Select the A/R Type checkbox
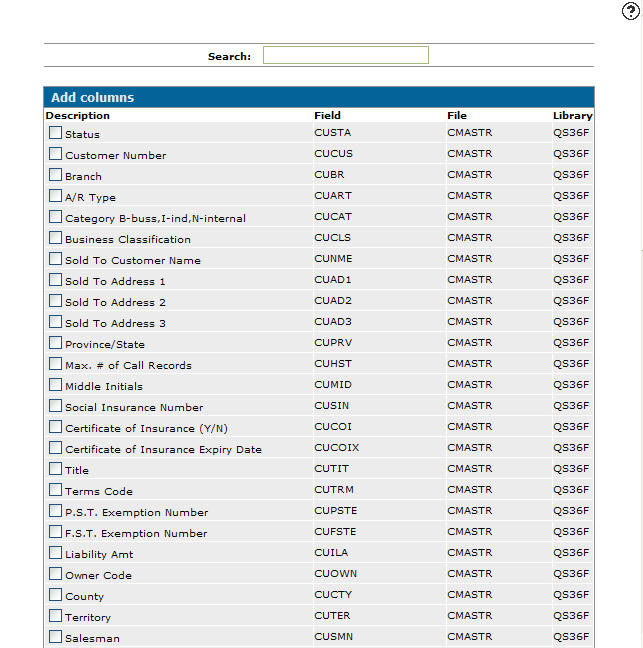 [x=55, y=195]
